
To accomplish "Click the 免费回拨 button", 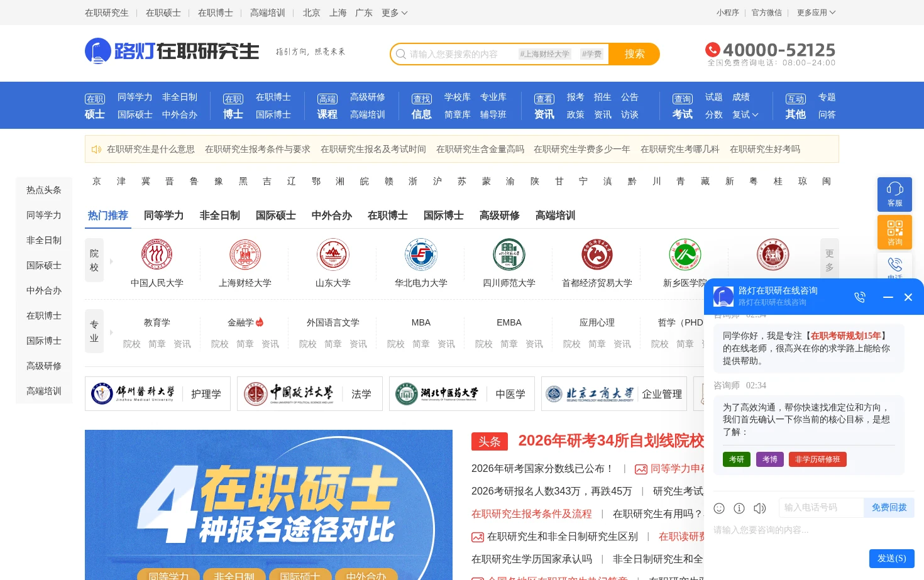I will click(889, 508).
